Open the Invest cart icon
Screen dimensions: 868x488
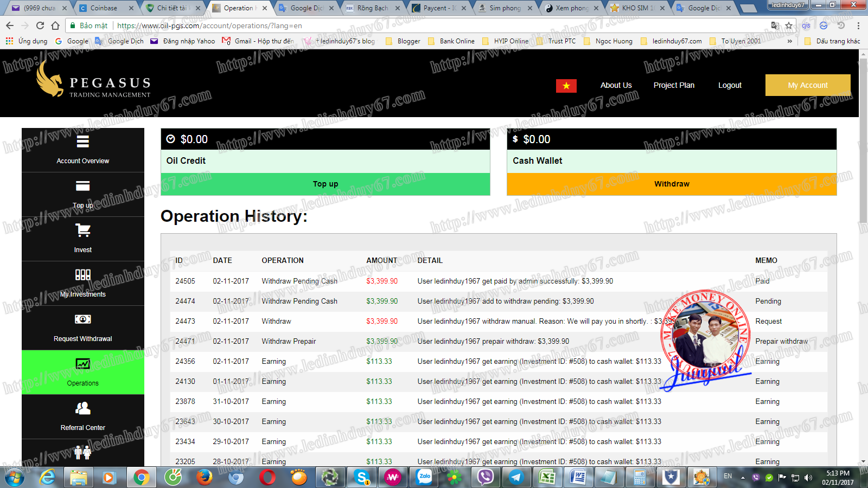pos(83,230)
